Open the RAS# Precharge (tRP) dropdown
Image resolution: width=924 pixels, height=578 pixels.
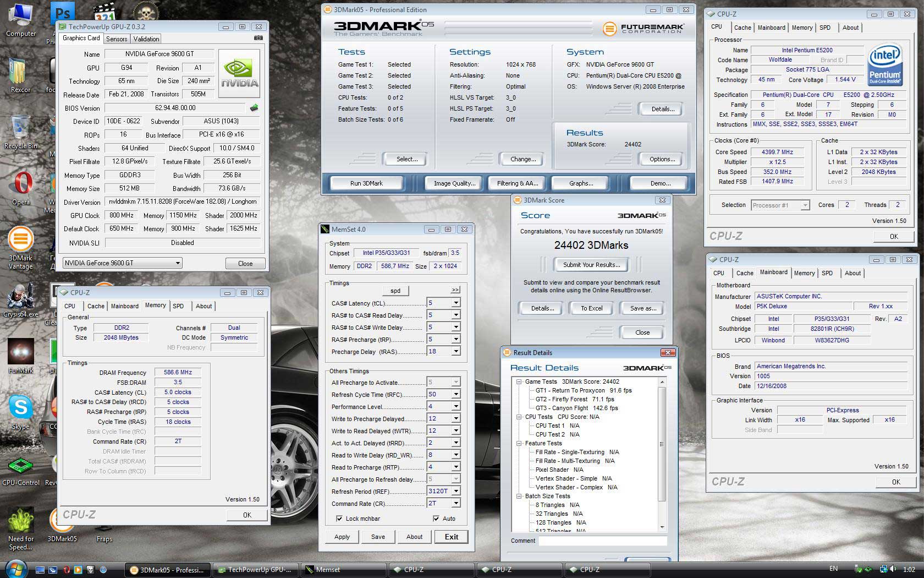click(x=455, y=339)
